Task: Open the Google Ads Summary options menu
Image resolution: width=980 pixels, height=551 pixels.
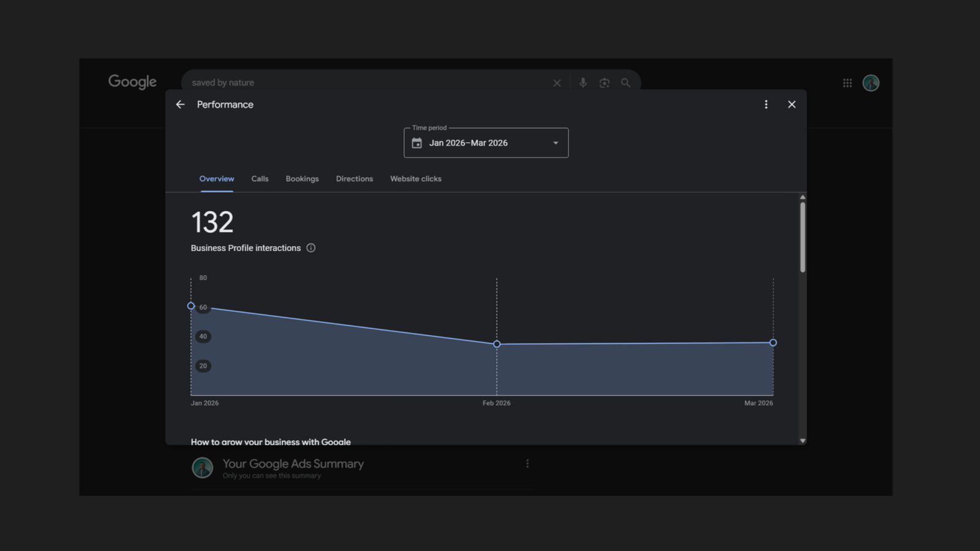Action: [527, 463]
